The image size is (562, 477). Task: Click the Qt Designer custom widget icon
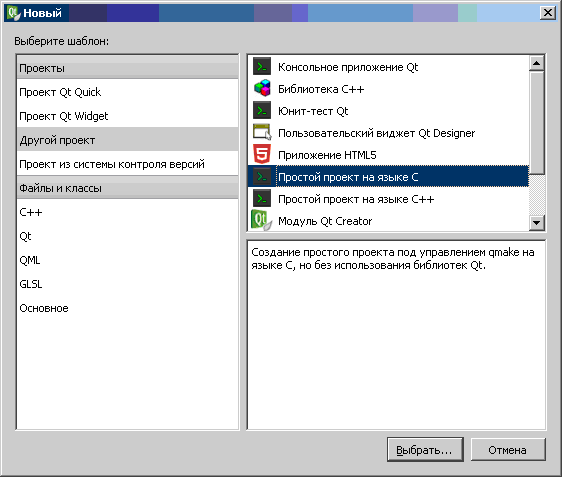(262, 132)
